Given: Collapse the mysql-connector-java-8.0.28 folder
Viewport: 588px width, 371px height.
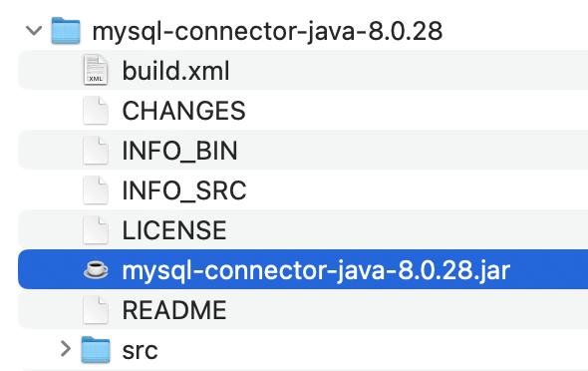Looking at the screenshot, I should [34, 30].
